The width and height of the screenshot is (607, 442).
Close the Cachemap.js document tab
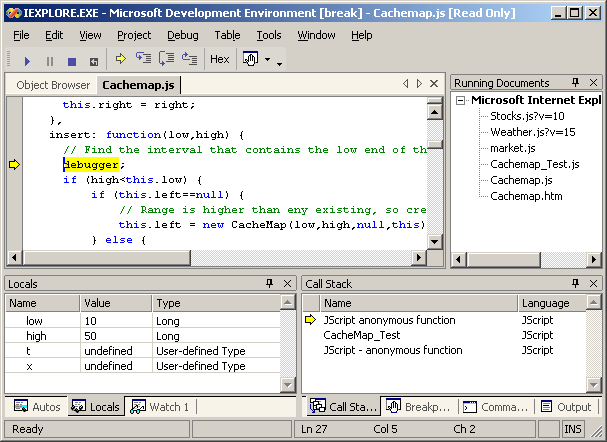point(434,84)
